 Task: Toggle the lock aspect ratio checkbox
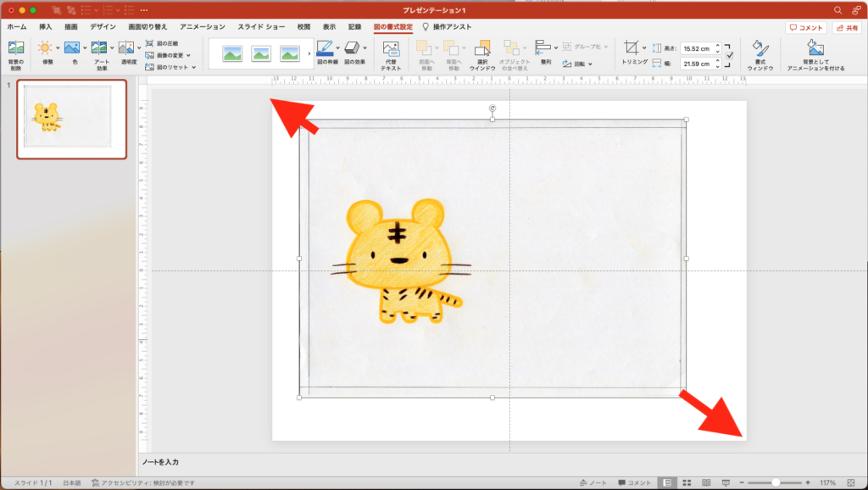(730, 56)
